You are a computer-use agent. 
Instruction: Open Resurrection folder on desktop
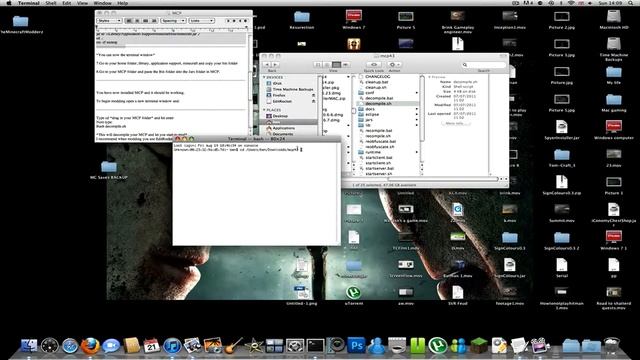pyautogui.click(x=302, y=20)
